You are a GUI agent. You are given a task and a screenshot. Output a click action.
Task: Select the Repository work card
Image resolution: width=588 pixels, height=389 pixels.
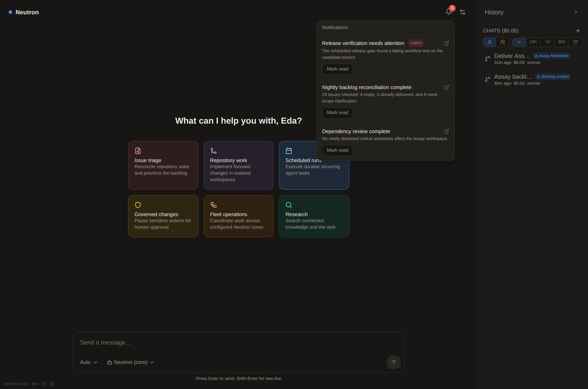[x=238, y=165]
